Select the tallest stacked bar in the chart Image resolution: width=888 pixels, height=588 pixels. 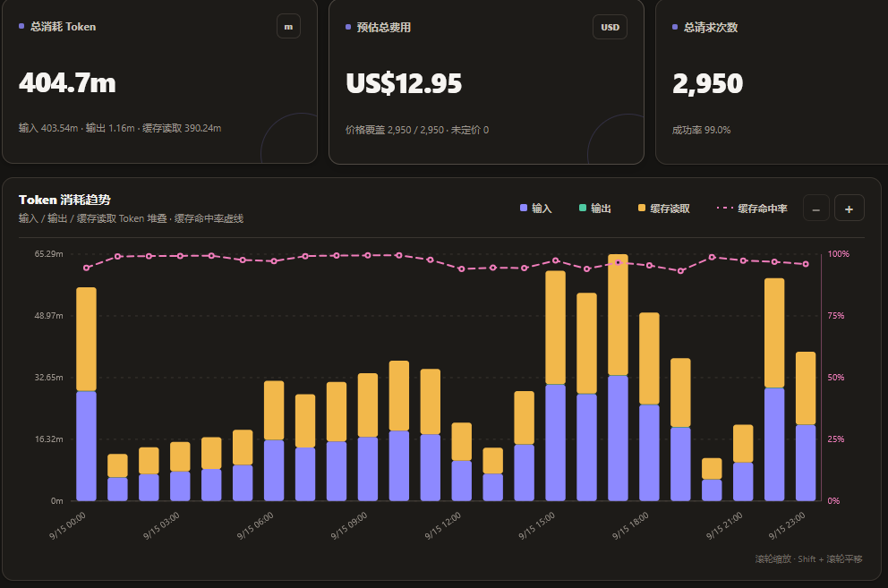(618, 378)
